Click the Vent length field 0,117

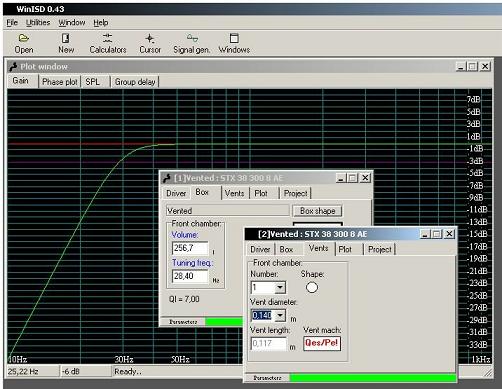[269, 343]
